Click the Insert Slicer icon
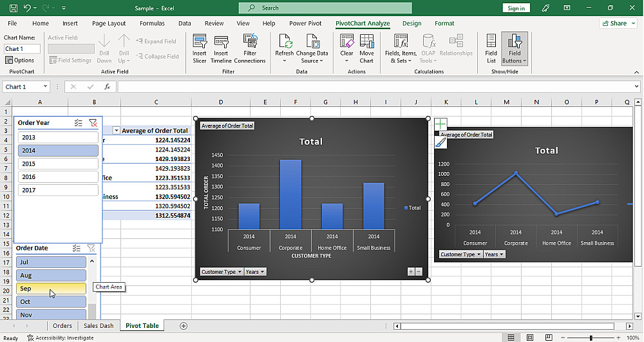This screenshot has height=342, width=644. coord(199,48)
